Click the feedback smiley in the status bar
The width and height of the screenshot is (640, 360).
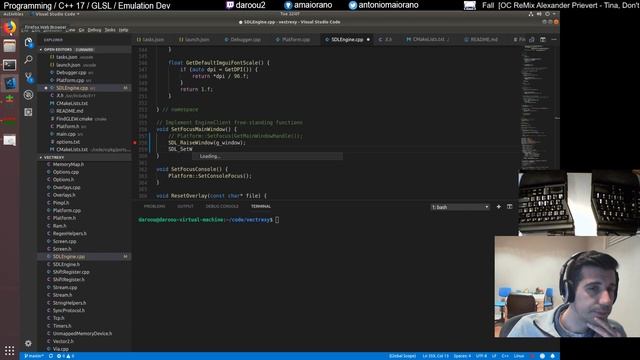coord(542,356)
